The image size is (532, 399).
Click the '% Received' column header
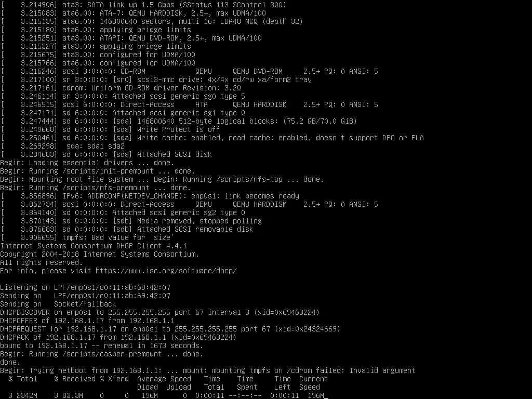pos(75,379)
